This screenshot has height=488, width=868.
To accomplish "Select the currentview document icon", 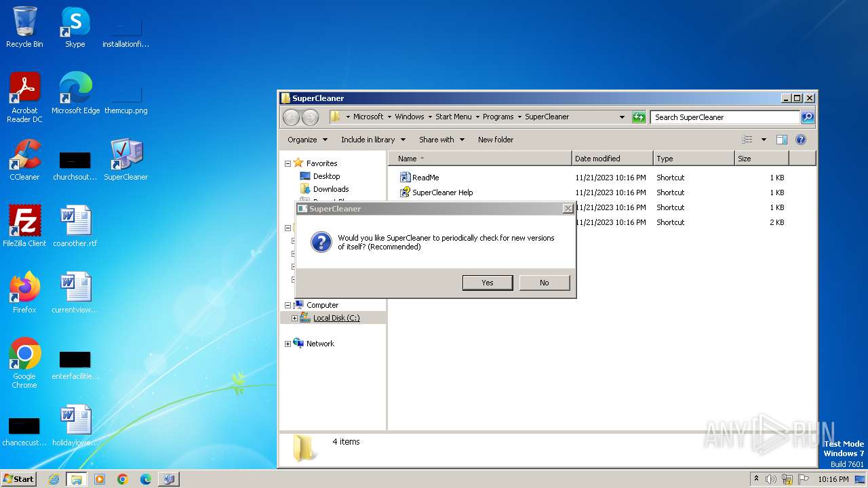I will click(x=75, y=292).
